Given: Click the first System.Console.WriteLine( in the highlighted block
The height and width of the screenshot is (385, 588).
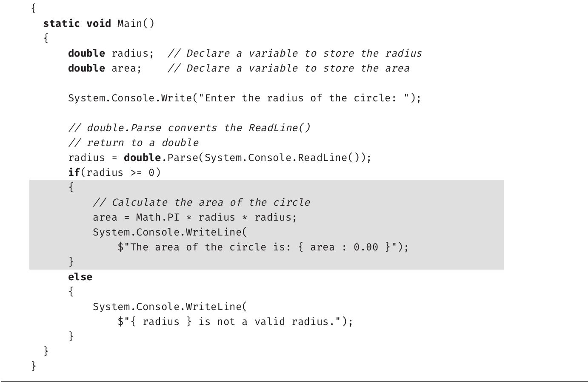Looking at the screenshot, I should click(170, 232).
